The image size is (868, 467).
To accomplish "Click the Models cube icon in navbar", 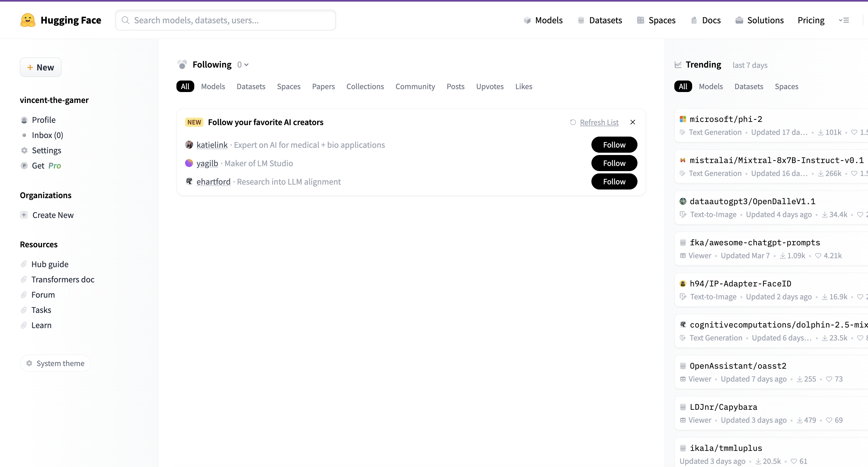I will (527, 20).
